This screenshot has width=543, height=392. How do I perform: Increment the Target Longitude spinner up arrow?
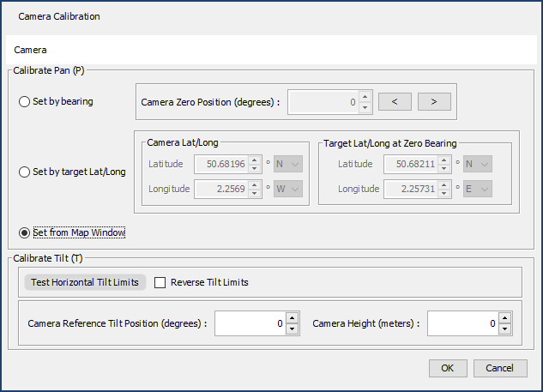pos(444,185)
